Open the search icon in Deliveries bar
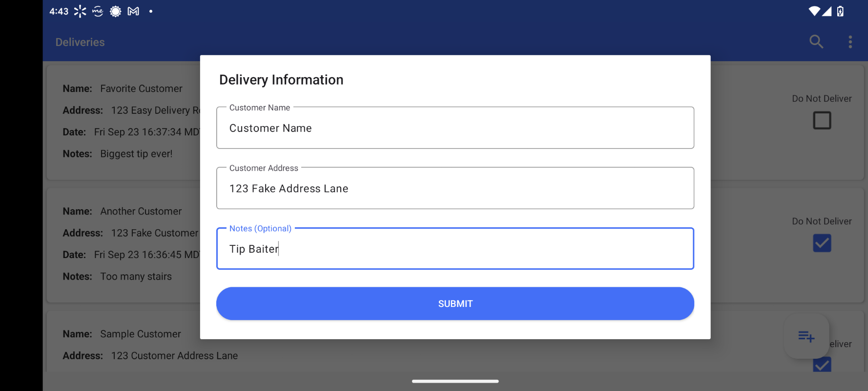The width and height of the screenshot is (868, 391). click(816, 42)
